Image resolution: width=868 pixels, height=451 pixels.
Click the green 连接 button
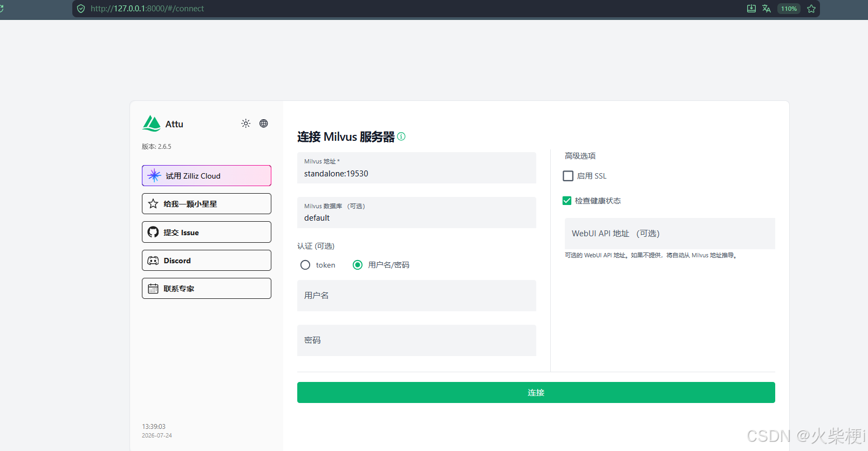(536, 393)
